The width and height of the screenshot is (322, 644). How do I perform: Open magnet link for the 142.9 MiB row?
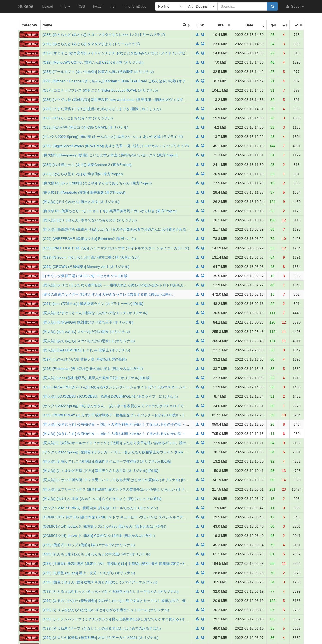coord(203,248)
